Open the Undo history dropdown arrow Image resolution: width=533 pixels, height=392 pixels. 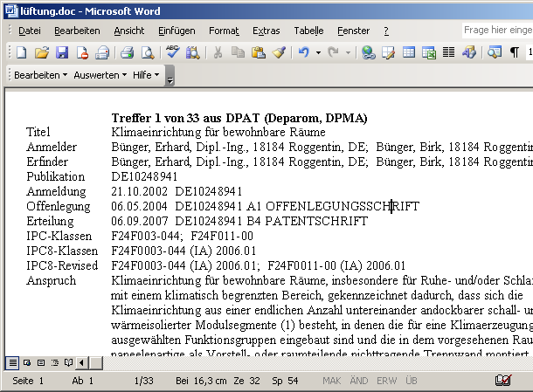318,52
